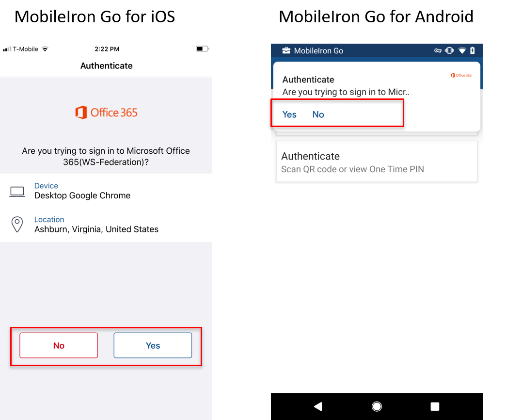Click the MobileIron Go briefcase icon
This screenshot has height=420, width=506.
coord(286,50)
